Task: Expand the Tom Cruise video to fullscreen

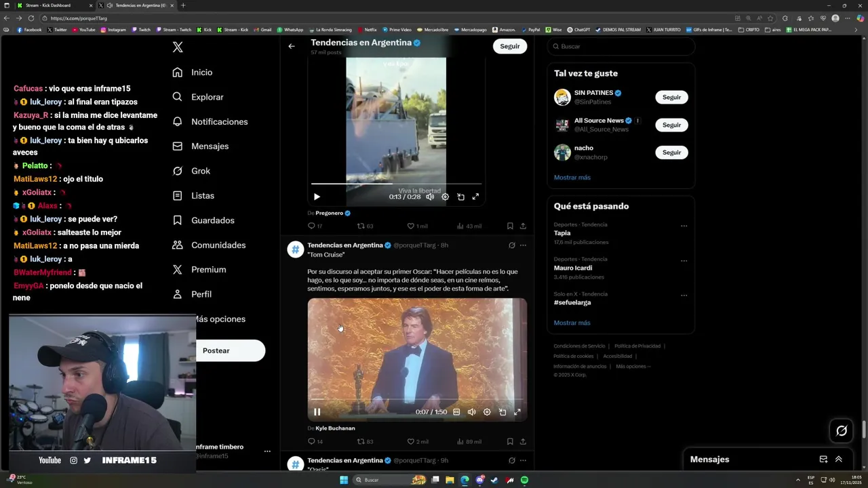Action: [517, 412]
